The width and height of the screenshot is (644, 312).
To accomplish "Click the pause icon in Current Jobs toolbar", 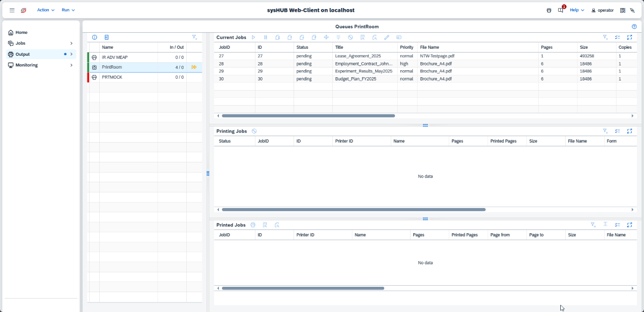I will 266,38.
